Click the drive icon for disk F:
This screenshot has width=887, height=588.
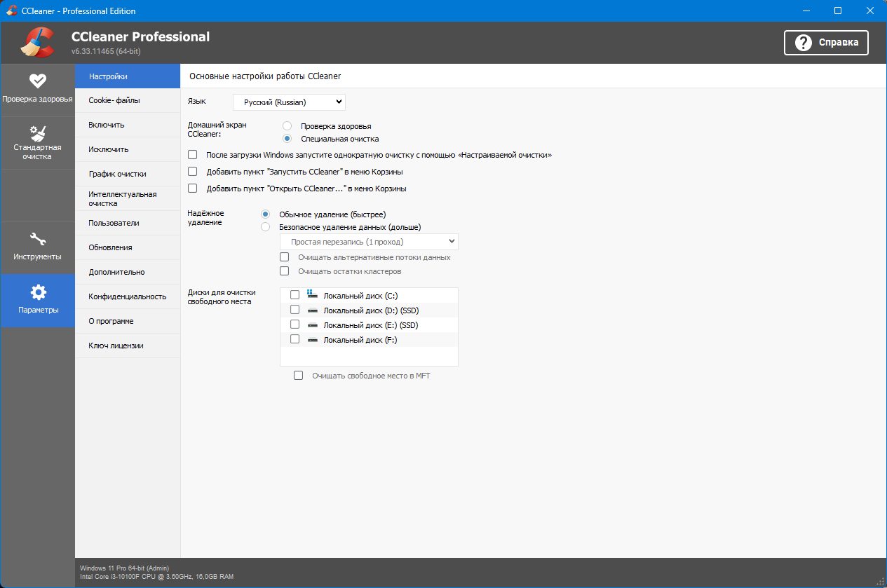coord(312,340)
